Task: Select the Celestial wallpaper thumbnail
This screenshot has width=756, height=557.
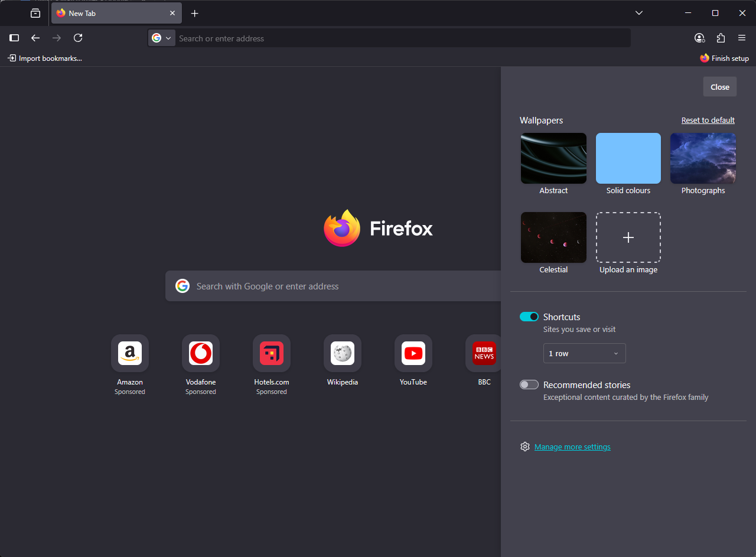Action: pyautogui.click(x=553, y=237)
